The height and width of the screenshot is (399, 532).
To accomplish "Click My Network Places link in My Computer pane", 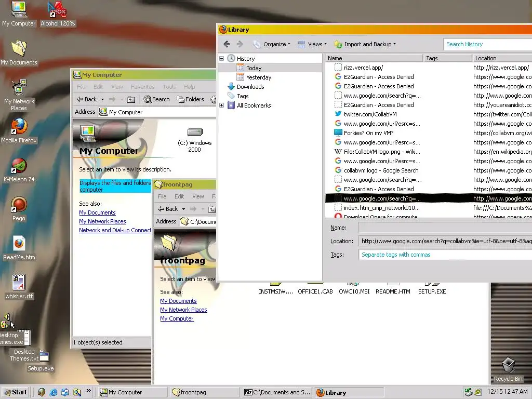I will pos(102,221).
